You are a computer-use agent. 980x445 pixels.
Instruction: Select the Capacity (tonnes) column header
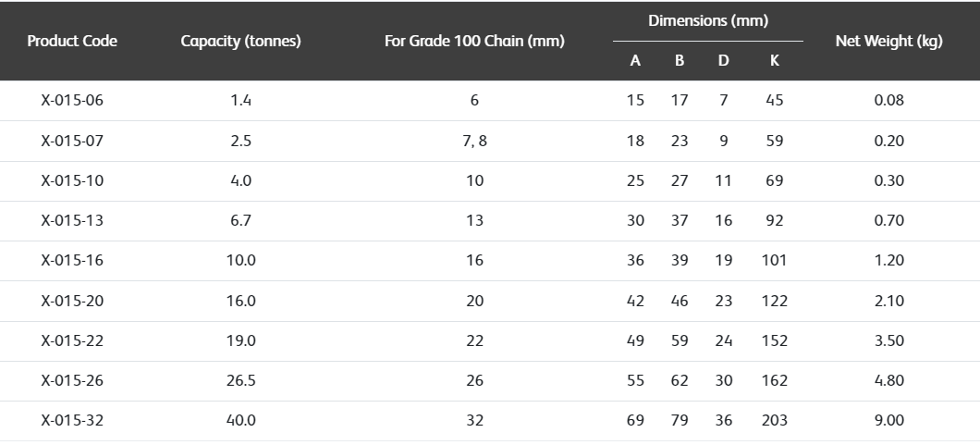pyautogui.click(x=240, y=42)
